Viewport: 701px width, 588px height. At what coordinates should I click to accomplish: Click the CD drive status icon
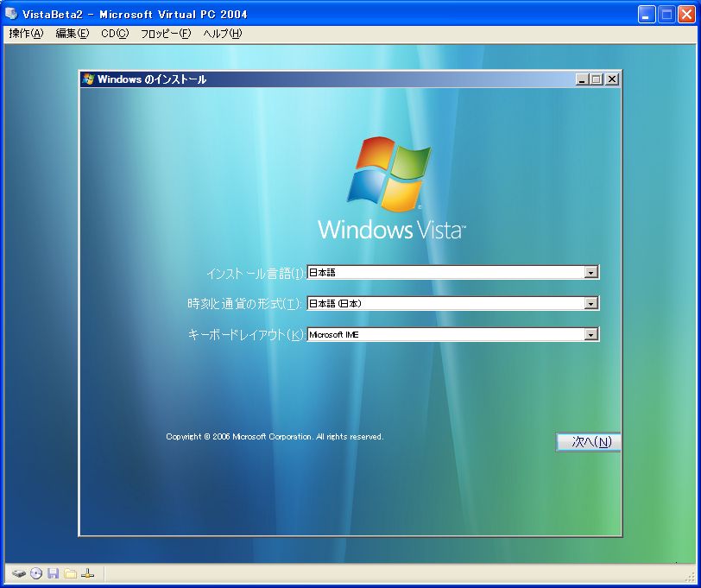point(36,573)
